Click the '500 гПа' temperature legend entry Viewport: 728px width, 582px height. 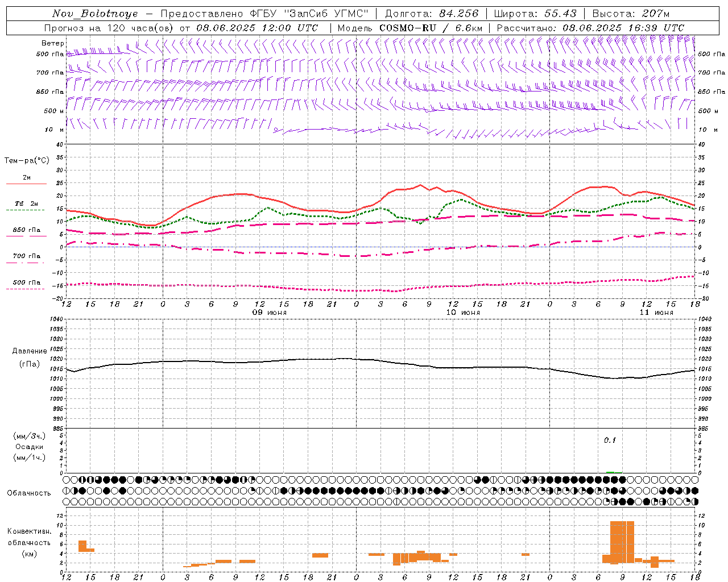coord(26,282)
